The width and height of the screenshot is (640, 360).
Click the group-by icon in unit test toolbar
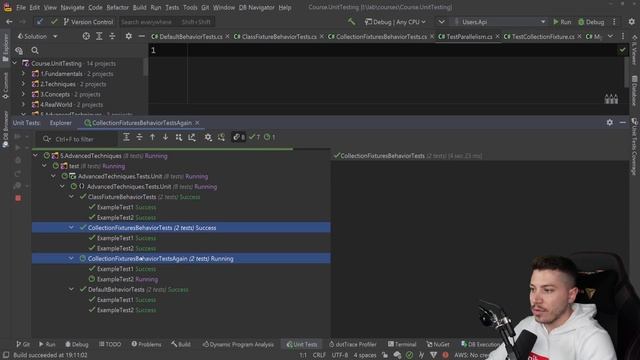point(179,138)
